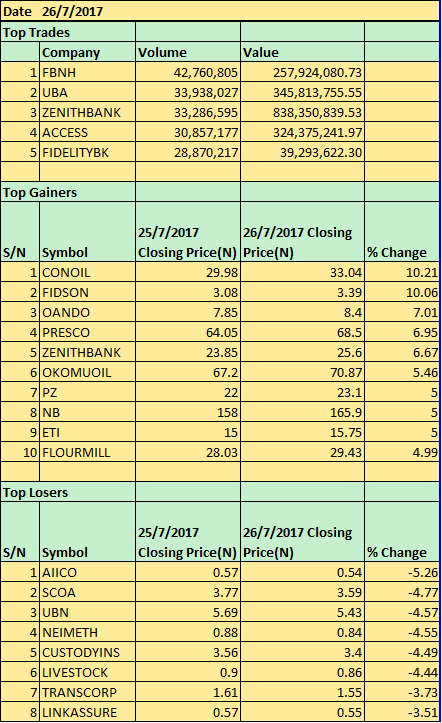Screen dimensions: 442x723
Task: Select FIDELITYBK value 39,293,622.30
Action: (x=302, y=152)
